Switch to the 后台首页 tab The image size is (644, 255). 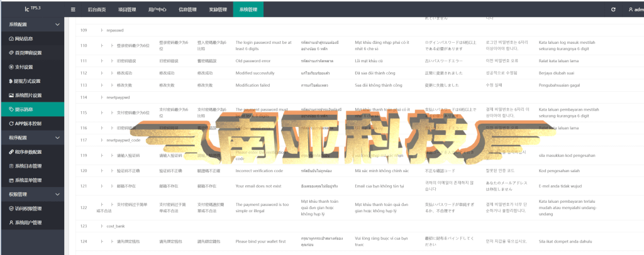coord(97,9)
